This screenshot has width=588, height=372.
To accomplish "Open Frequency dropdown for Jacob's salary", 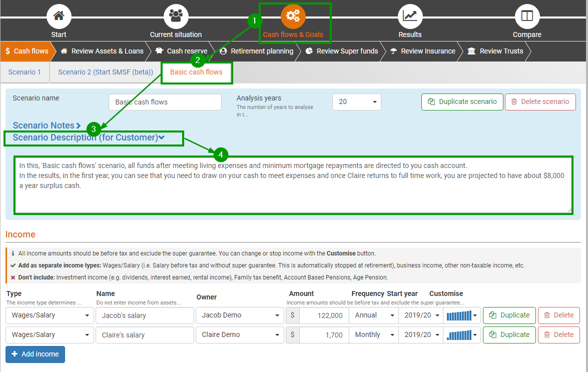I will click(373, 315).
